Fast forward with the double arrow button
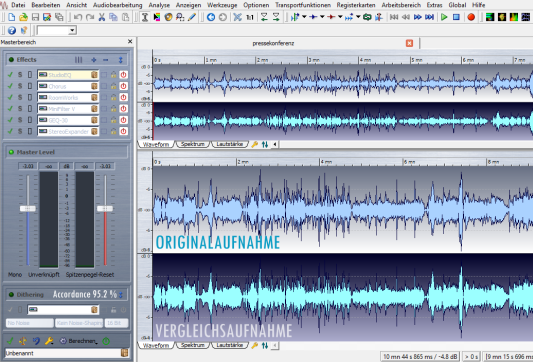This screenshot has height=362, width=533. [x=418, y=17]
